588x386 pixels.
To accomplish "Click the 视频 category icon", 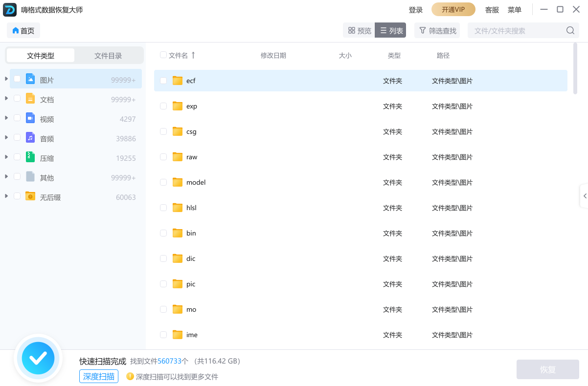I will 30,118.
